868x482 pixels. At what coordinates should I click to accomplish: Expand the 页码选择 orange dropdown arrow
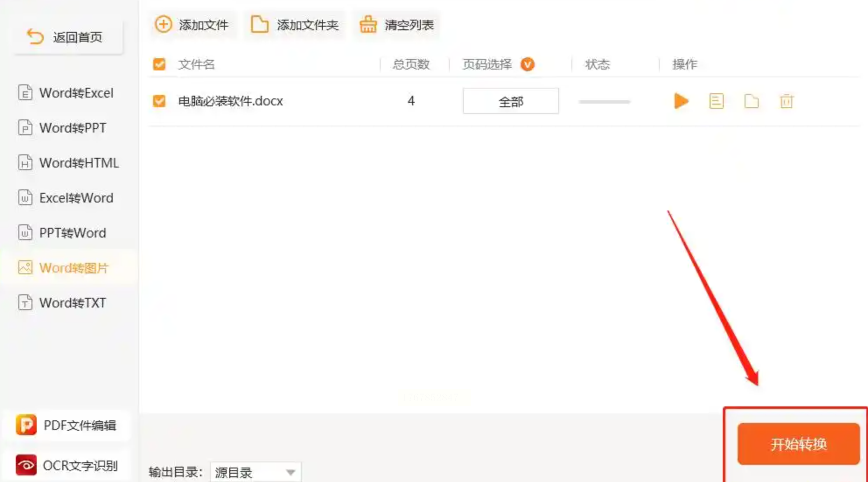pos(527,64)
